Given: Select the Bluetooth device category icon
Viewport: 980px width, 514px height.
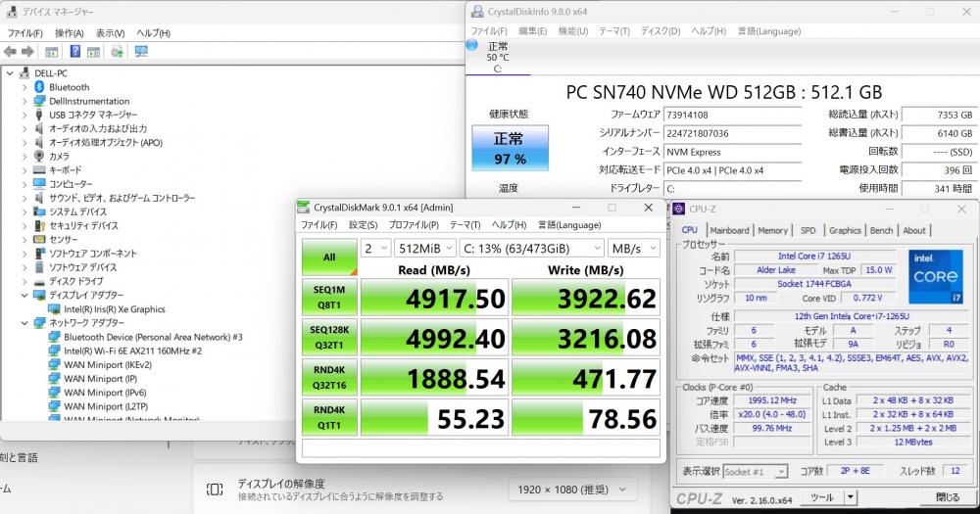Looking at the screenshot, I should (39, 87).
